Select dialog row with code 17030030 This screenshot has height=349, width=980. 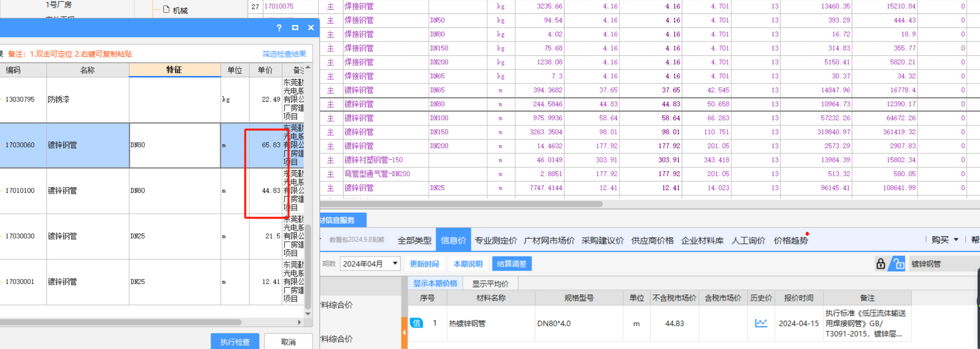point(152,236)
